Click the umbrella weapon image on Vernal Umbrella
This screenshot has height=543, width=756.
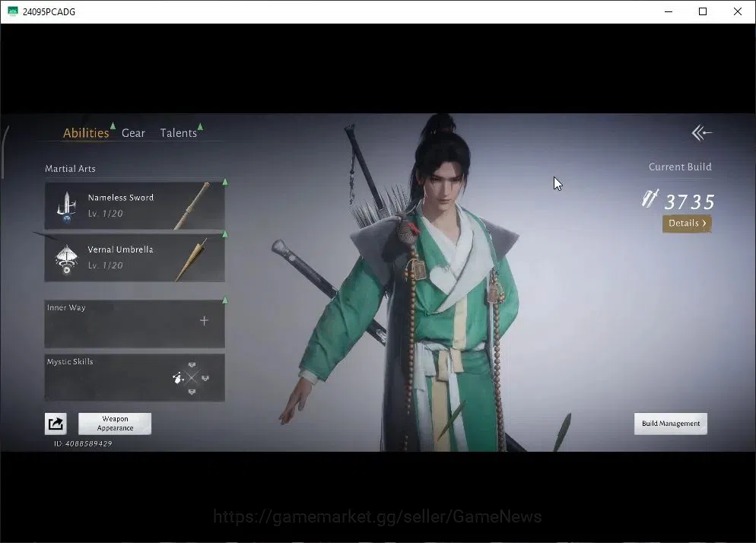click(x=191, y=259)
